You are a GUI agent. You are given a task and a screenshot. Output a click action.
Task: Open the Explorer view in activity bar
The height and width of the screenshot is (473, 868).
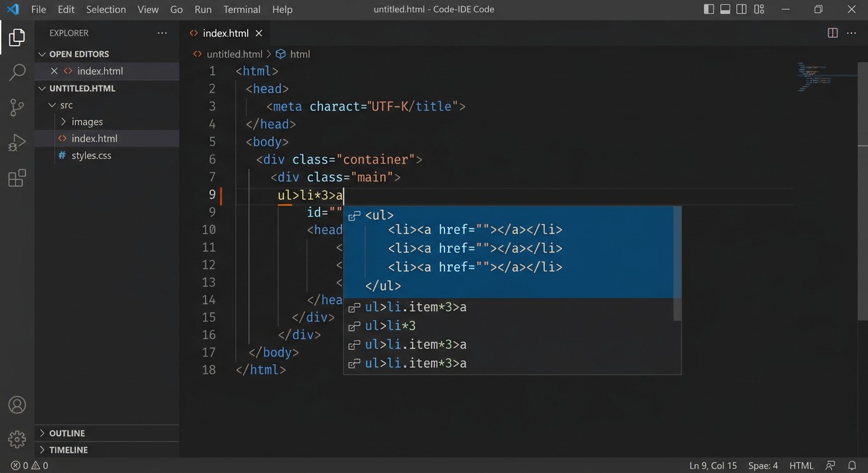point(17,38)
